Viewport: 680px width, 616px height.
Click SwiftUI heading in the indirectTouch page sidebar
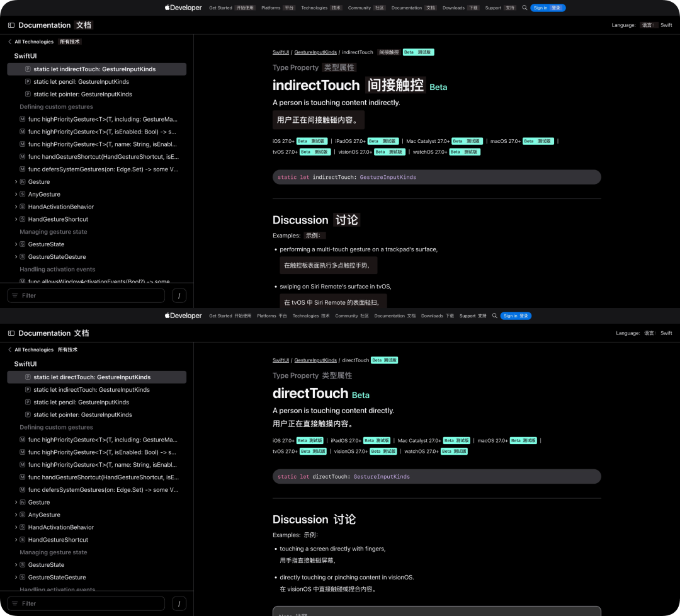point(25,56)
